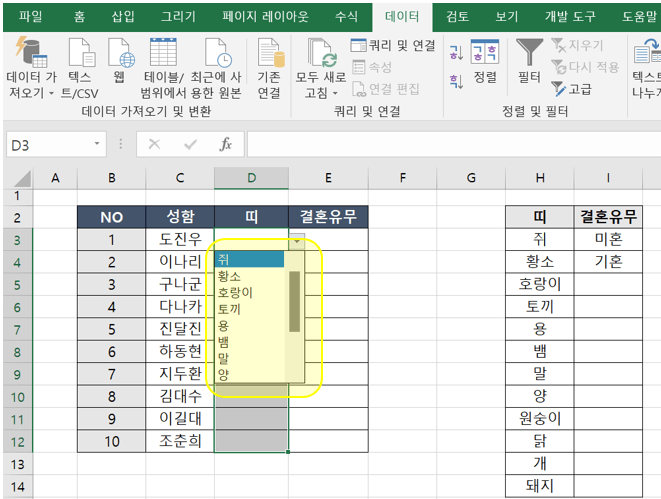Expand 모두 새로 고침 dropdown arrow
Image resolution: width=661 pixels, height=499 pixels.
tap(336, 93)
